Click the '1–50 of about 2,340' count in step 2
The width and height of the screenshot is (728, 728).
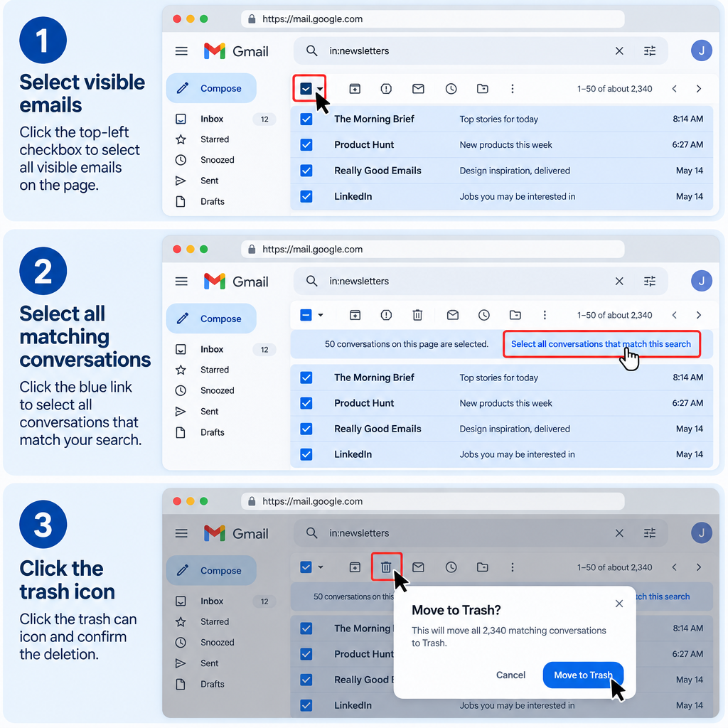(614, 315)
